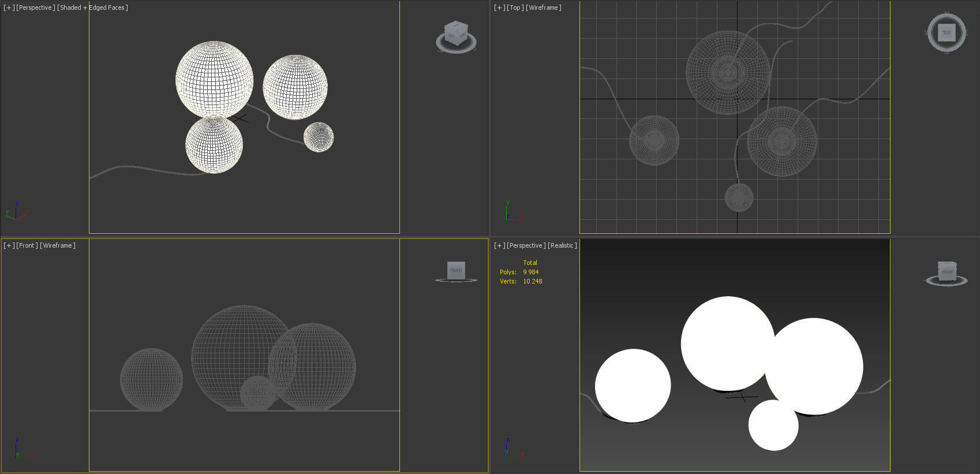This screenshot has width=980, height=474.
Task: Open the [Wireframe] shading menu in the Top viewport
Action: pyautogui.click(x=543, y=8)
